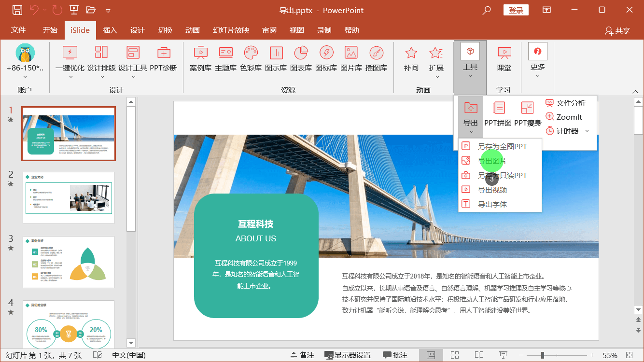
Task: Click the zoom slider track
Action: pos(556,355)
